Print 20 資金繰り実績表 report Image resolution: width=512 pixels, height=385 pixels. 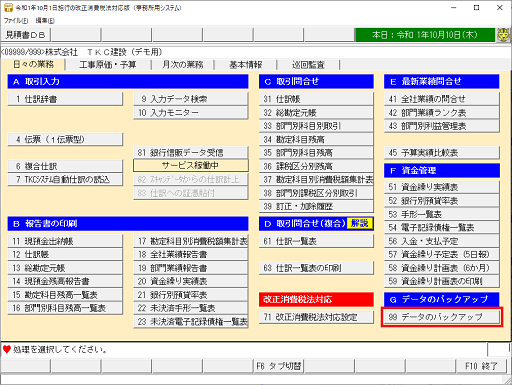(191, 281)
